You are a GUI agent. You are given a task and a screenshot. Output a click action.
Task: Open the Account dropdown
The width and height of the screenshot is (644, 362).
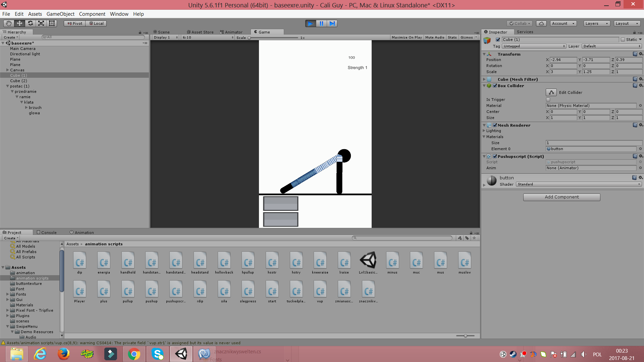point(563,23)
